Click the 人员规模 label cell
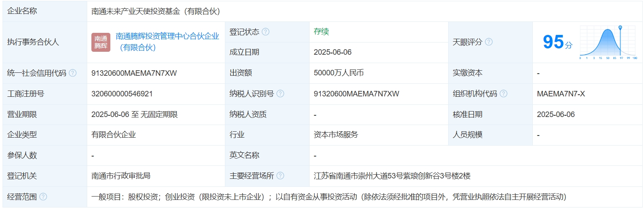The height and width of the screenshot is (210, 644). tap(490, 135)
